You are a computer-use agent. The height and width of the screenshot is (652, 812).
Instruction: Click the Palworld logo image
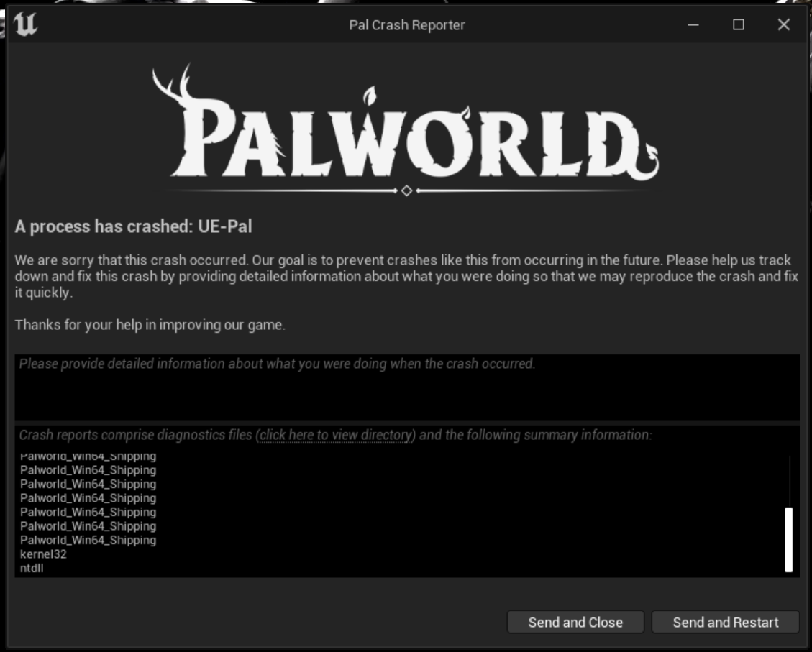[406, 129]
